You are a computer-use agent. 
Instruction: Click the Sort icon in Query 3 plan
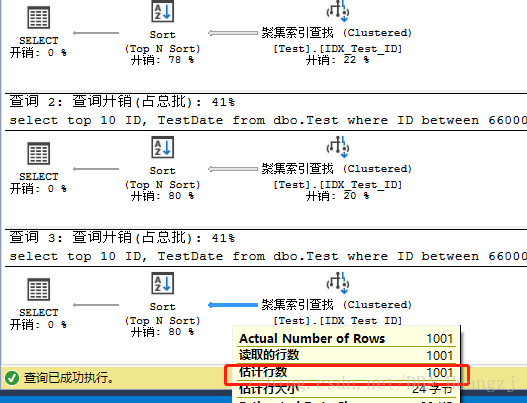coord(163,283)
